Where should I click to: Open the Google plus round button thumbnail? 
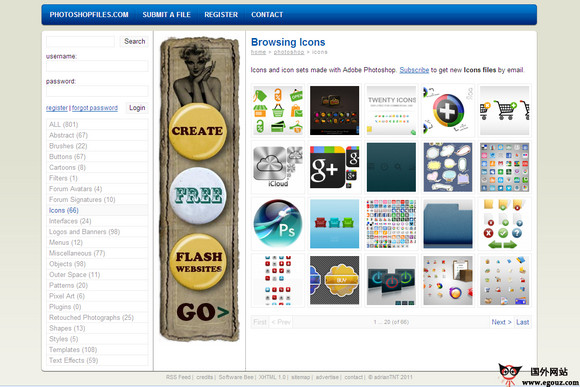(x=448, y=111)
